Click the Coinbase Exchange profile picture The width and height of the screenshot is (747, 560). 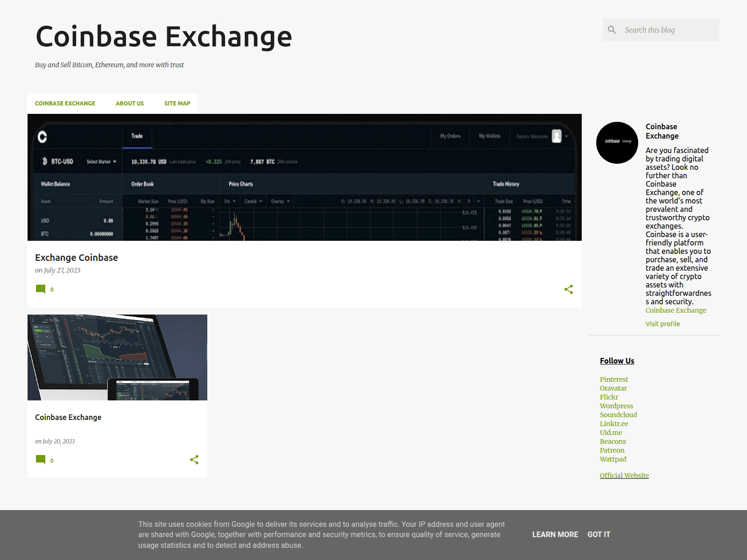[x=617, y=142]
